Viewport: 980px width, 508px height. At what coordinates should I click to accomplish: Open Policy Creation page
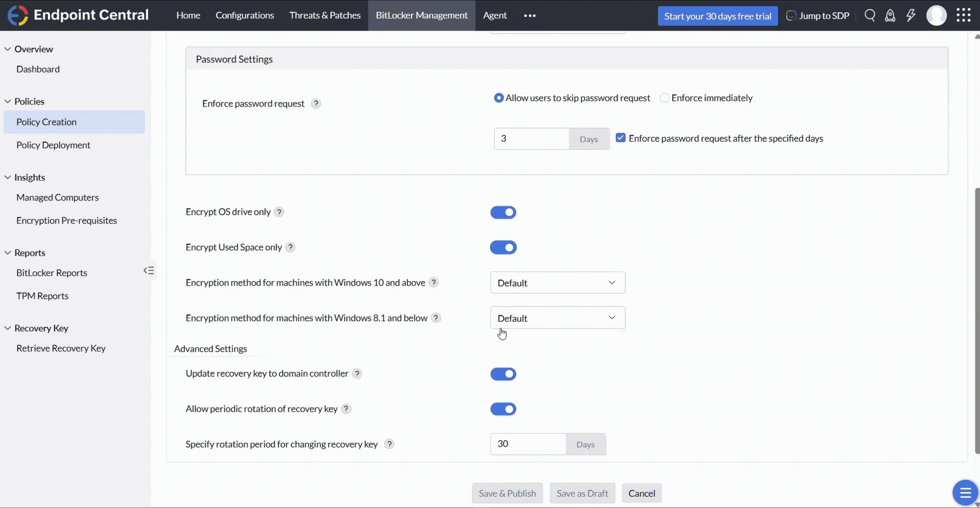point(74,122)
